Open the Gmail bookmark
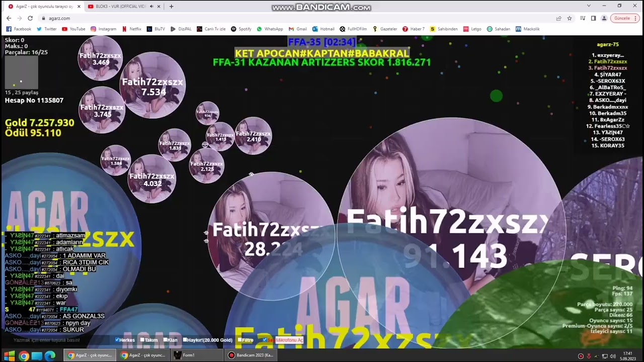The image size is (644, 362). pyautogui.click(x=298, y=29)
